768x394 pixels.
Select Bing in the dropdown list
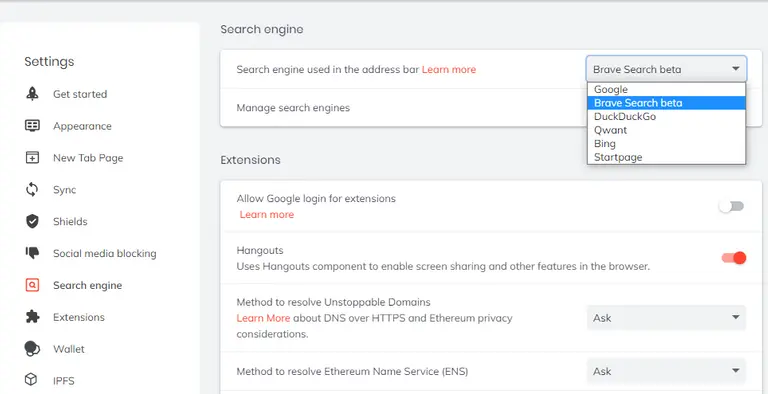pos(666,144)
